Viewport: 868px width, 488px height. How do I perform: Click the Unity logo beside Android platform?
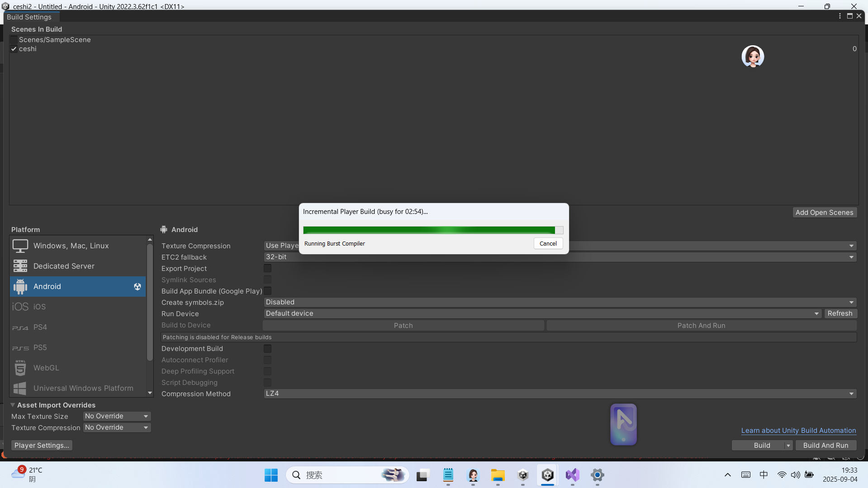(138, 287)
